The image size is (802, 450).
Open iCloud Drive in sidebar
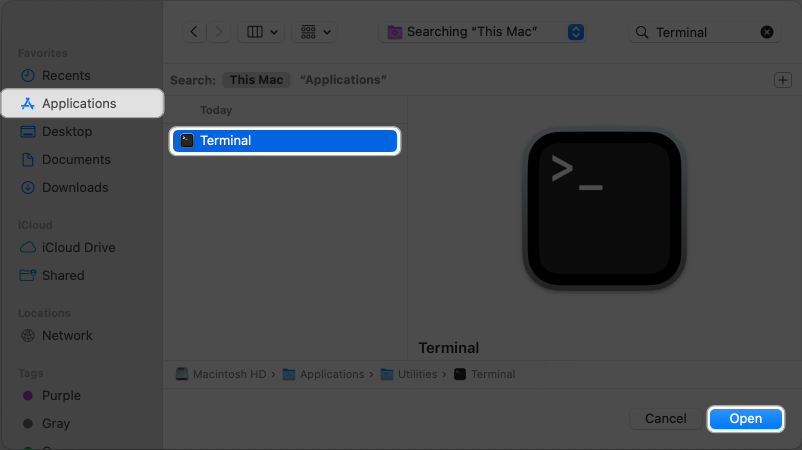point(82,248)
